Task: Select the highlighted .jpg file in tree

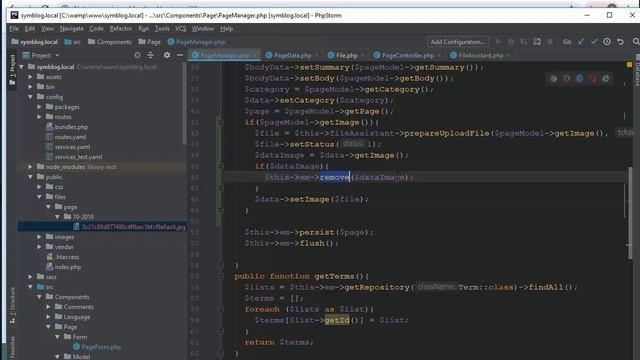Action: coord(130,227)
